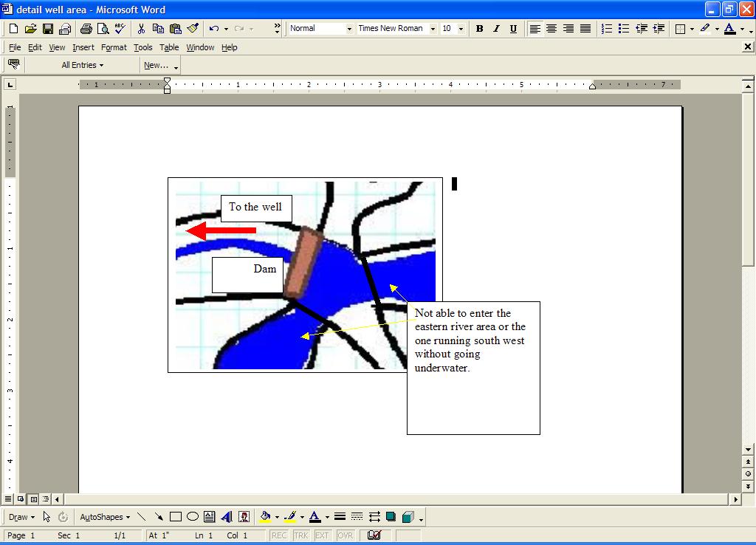This screenshot has height=545, width=756.
Task: Open the File menu
Action: pos(15,47)
